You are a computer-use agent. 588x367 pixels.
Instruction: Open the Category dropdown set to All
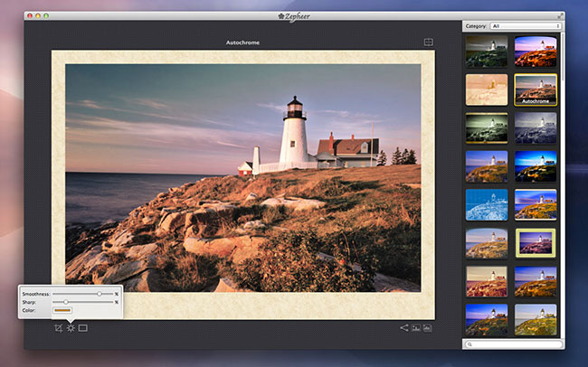(x=526, y=26)
